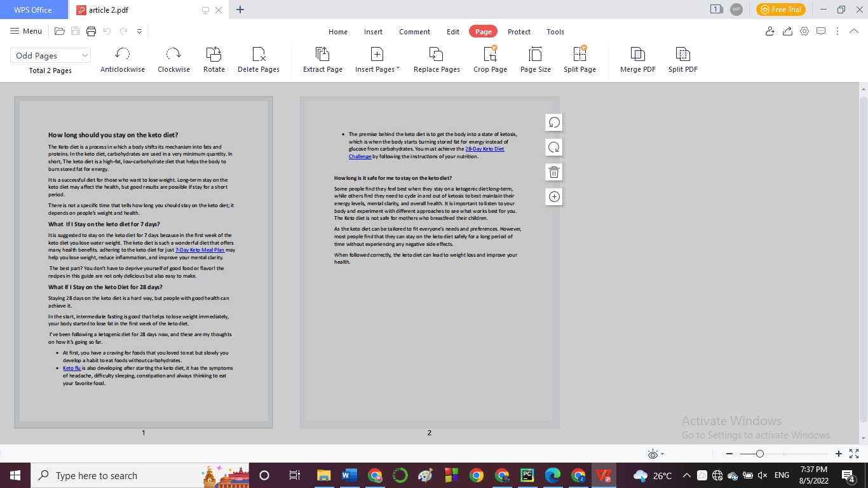The image size is (868, 488).
Task: Rotate pages anticlockwise
Action: (122, 59)
